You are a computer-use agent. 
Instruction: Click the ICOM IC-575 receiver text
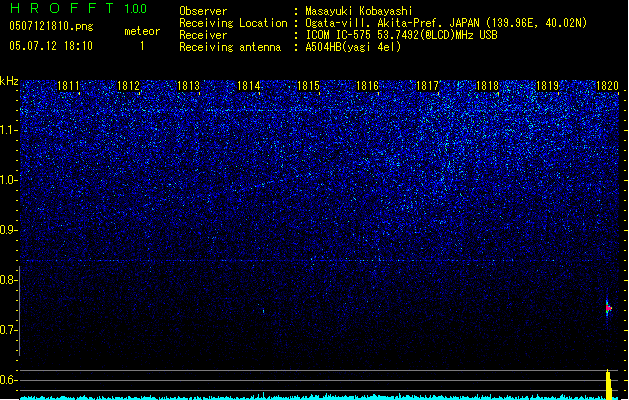(x=402, y=35)
